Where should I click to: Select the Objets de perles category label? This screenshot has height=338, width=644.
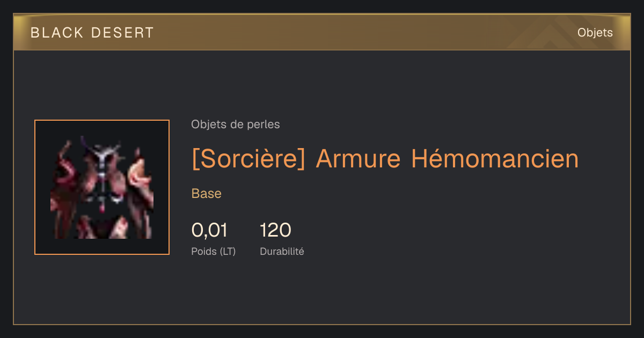236,124
